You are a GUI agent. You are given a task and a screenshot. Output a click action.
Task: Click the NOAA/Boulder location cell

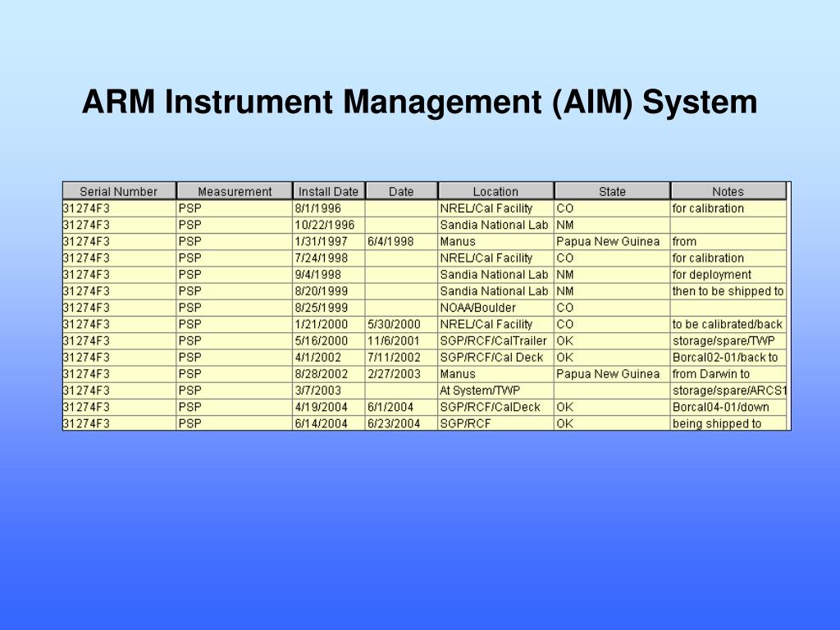pos(495,308)
